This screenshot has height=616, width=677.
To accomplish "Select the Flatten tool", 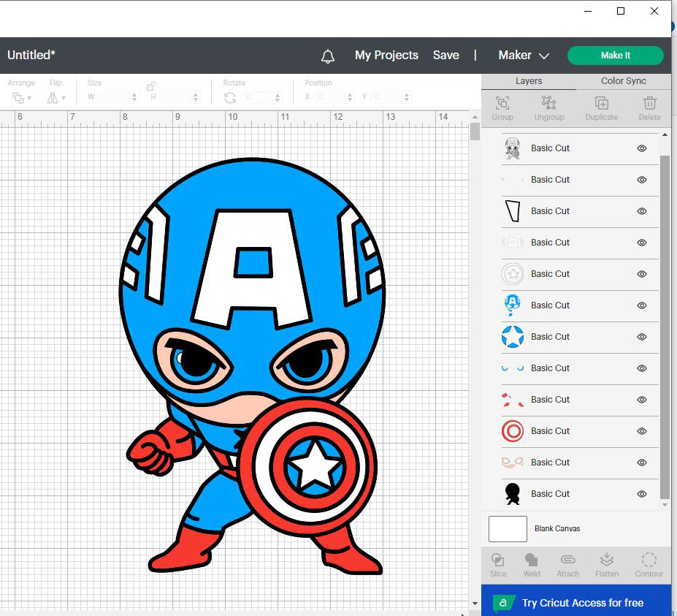I will 607,560.
